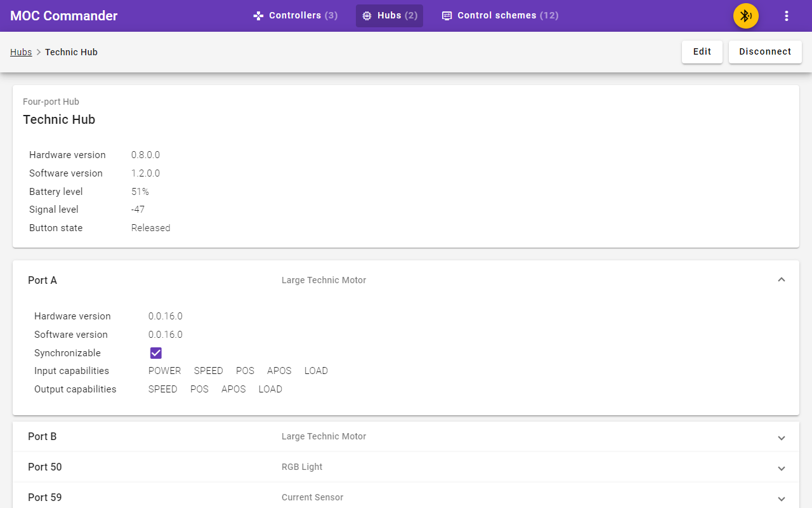Click the list icon beside Control schemes
The height and width of the screenshot is (508, 812).
pos(447,16)
